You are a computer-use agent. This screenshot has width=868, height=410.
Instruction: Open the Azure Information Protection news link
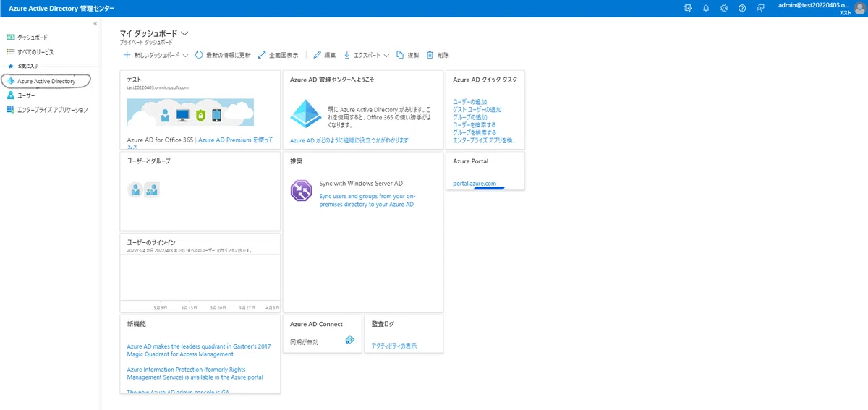(195, 373)
